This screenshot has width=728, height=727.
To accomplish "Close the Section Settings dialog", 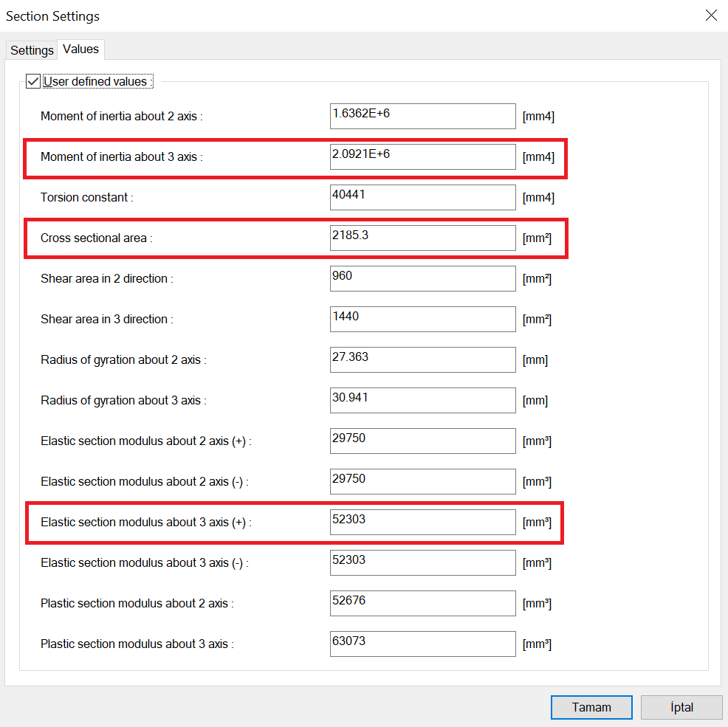I will (711, 15).
